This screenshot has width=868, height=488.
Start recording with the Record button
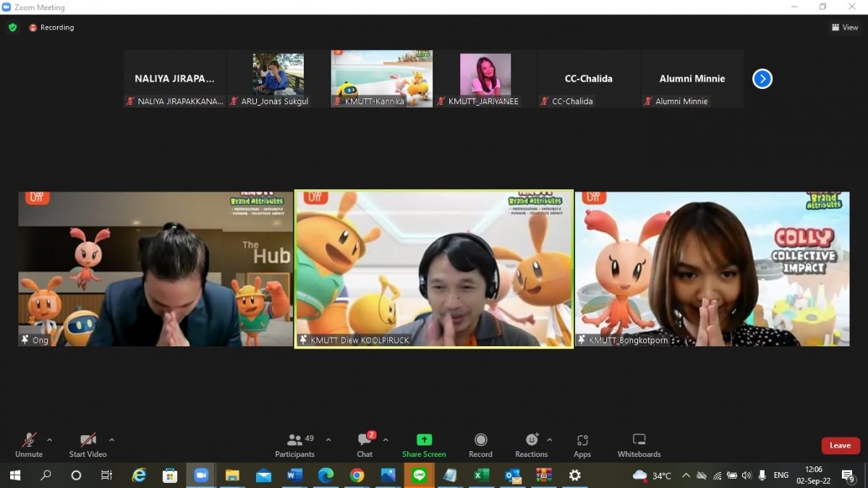pyautogui.click(x=480, y=445)
